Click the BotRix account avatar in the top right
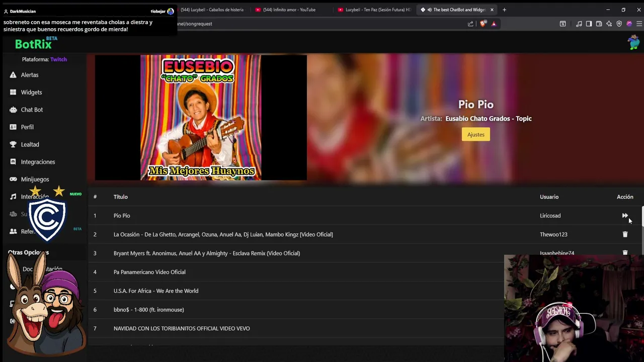Image resolution: width=644 pixels, height=362 pixels. [x=633, y=43]
